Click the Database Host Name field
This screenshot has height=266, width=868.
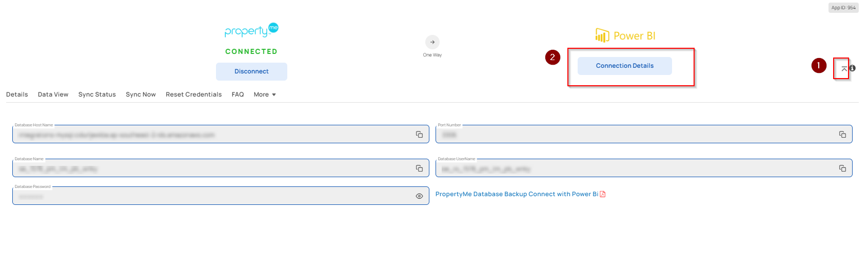click(221, 135)
